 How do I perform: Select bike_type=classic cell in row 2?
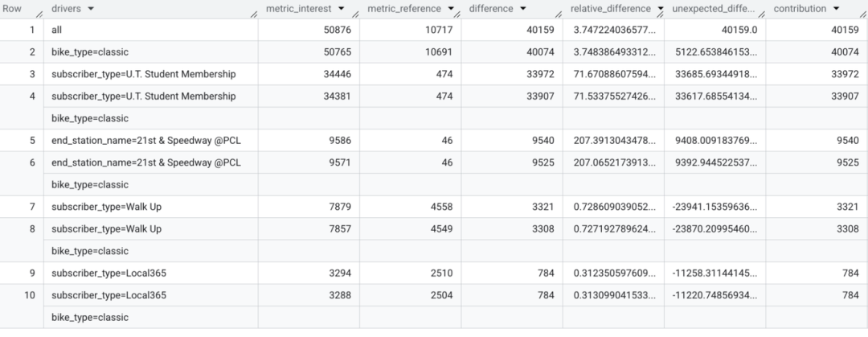[150, 52]
